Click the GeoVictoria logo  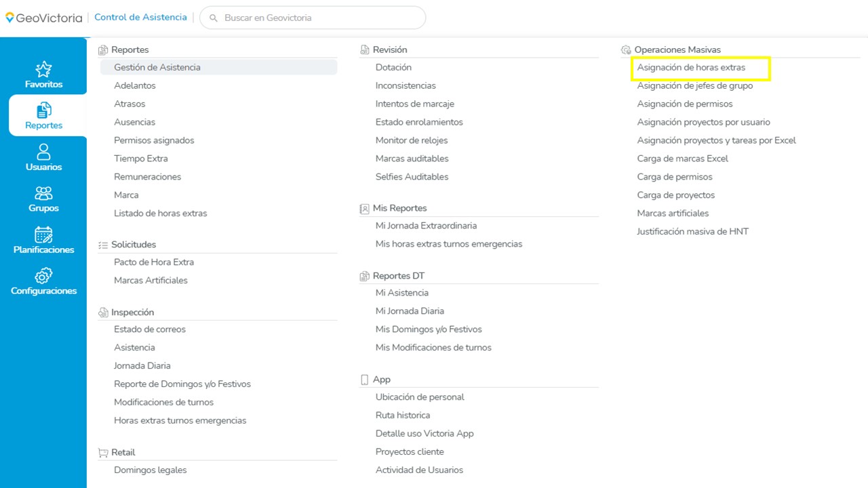point(44,18)
